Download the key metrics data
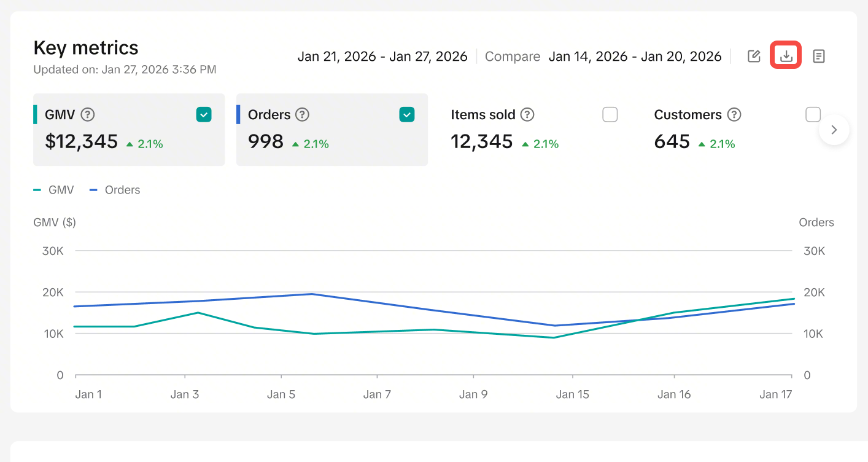The width and height of the screenshot is (868, 462). [x=786, y=57]
